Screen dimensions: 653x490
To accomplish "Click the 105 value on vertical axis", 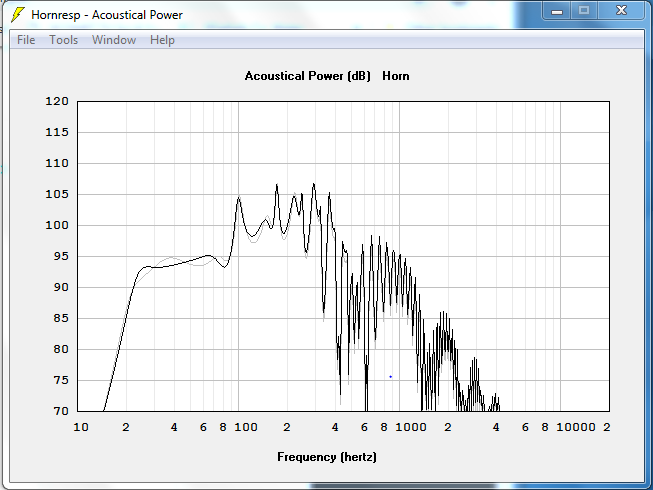I will 57,194.
